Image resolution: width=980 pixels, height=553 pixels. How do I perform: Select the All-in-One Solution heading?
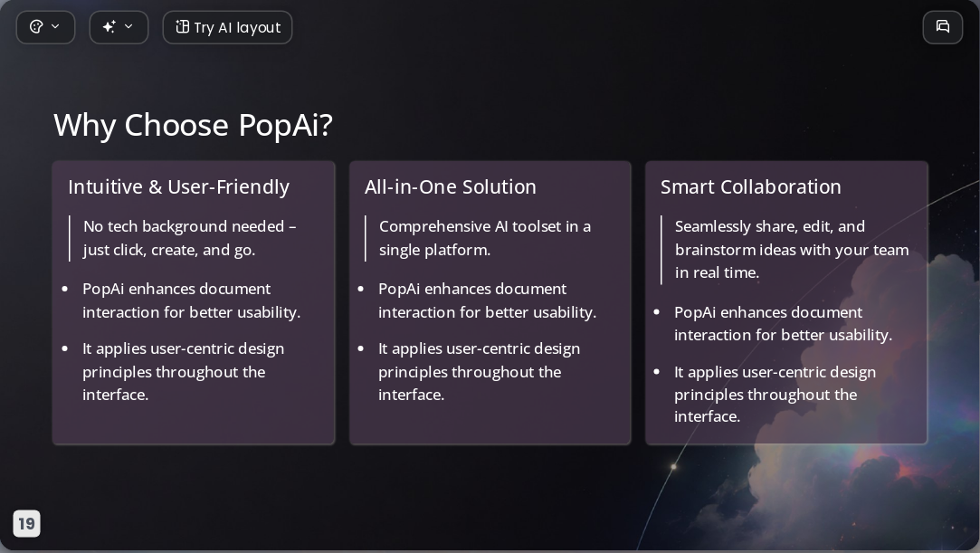click(450, 186)
